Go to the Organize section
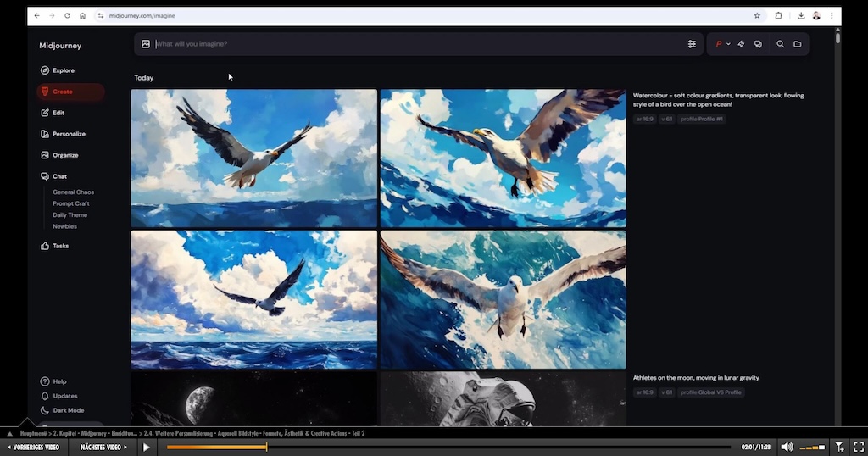Screen dimensions: 868x456 [x=64, y=155]
